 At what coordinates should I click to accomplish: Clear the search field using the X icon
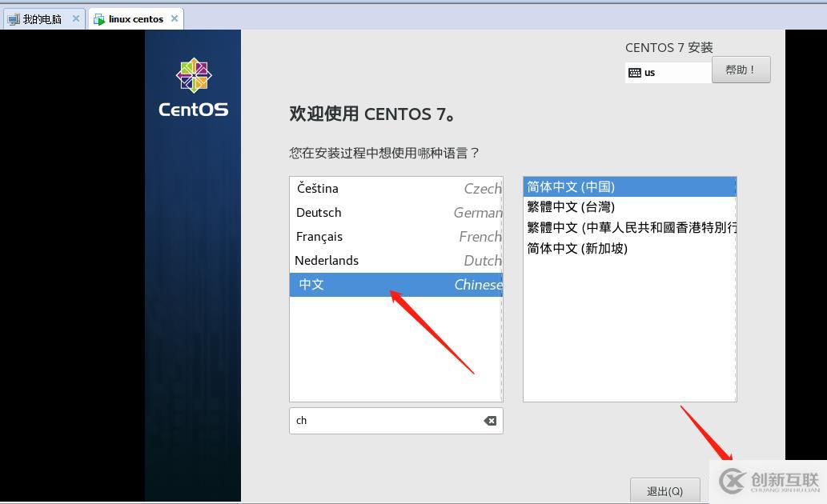tap(489, 420)
